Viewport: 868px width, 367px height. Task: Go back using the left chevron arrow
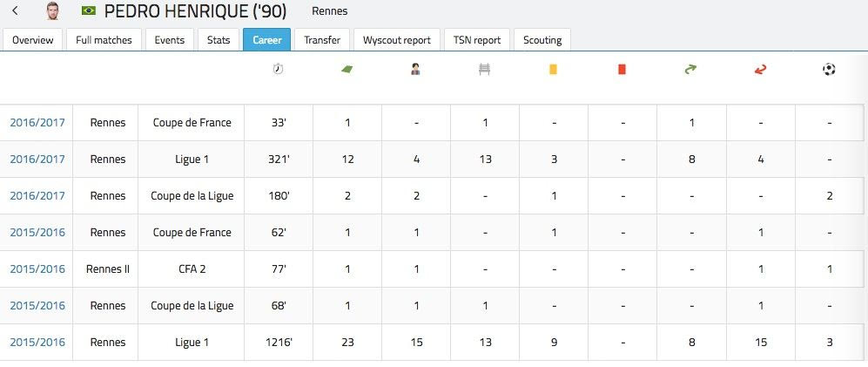click(15, 11)
